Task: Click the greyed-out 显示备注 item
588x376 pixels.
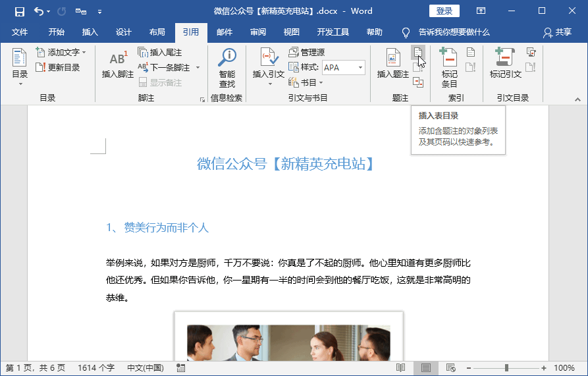Action: point(161,82)
